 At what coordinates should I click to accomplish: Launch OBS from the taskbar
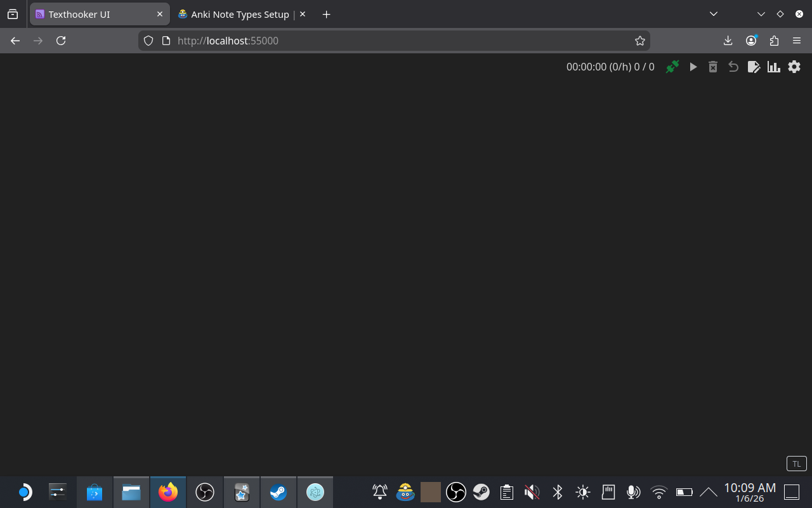click(x=205, y=491)
